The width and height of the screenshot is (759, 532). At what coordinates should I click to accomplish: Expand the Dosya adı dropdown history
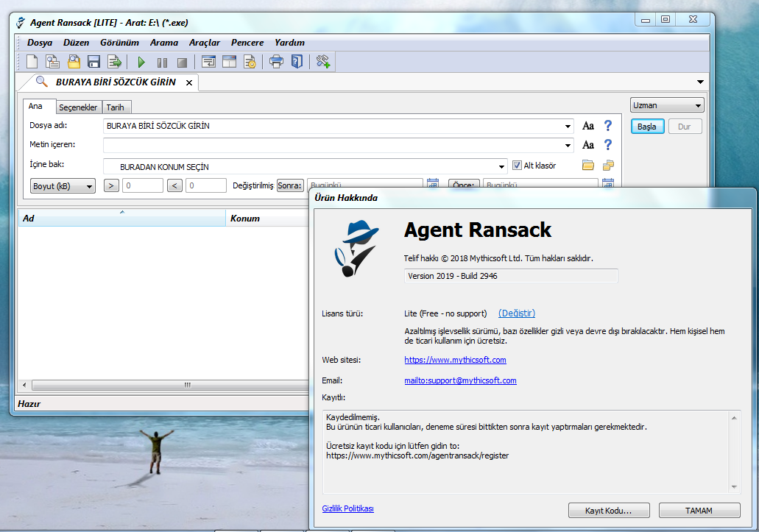pyautogui.click(x=568, y=127)
